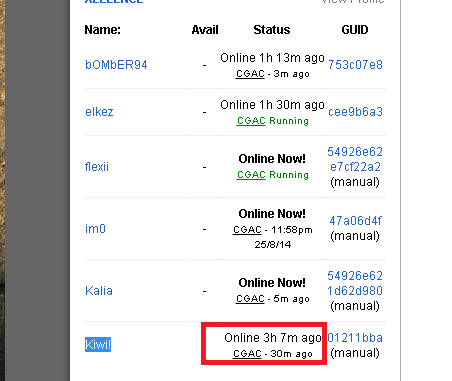Image resolution: width=452 pixels, height=381 pixels.
Task: Click the Name: column header
Action: click(102, 30)
